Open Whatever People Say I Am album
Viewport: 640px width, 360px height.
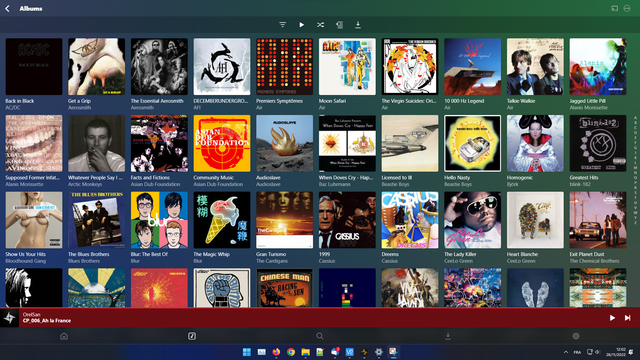pyautogui.click(x=97, y=143)
